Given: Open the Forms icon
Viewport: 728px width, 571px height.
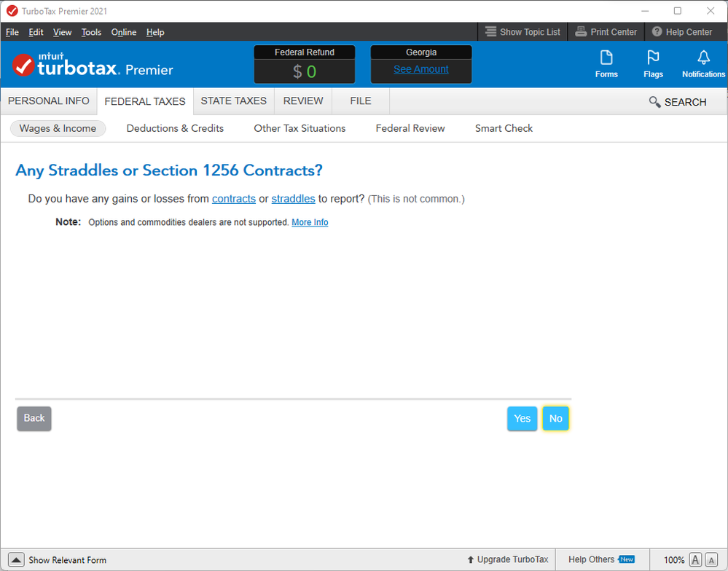Looking at the screenshot, I should [606, 64].
